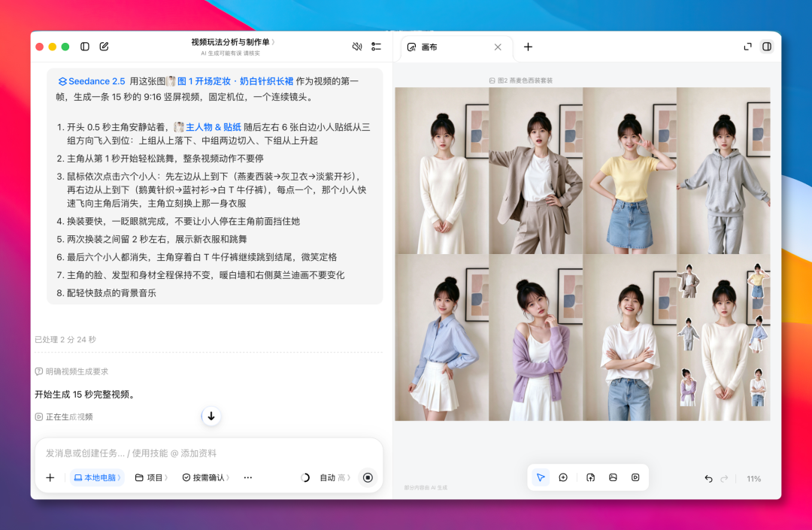Image resolution: width=812 pixels, height=530 pixels.
Task: Toggle the right side panel icon
Action: coord(767,47)
